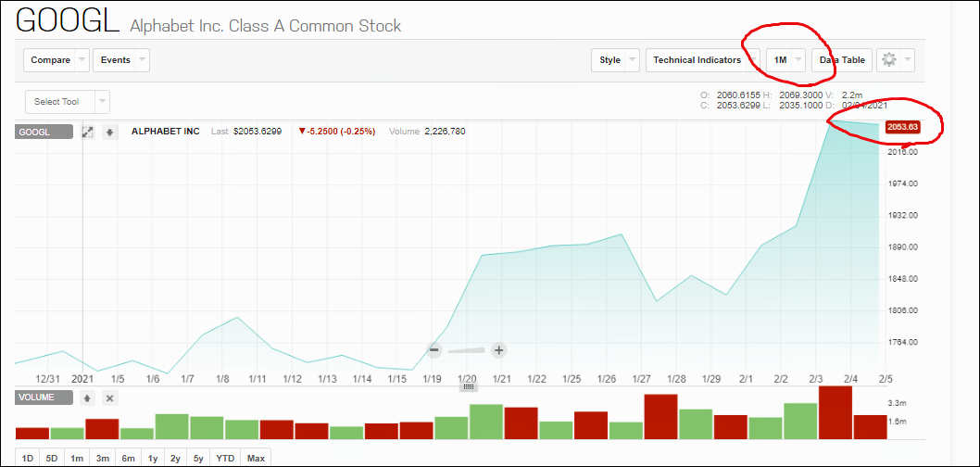Image resolution: width=980 pixels, height=467 pixels.
Task: Move the Volume panel up arrow
Action: click(88, 398)
